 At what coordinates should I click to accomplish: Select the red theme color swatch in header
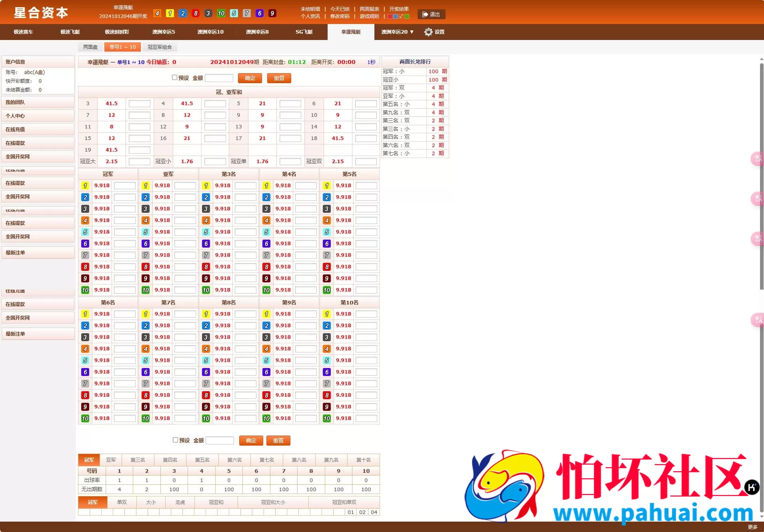click(x=390, y=16)
